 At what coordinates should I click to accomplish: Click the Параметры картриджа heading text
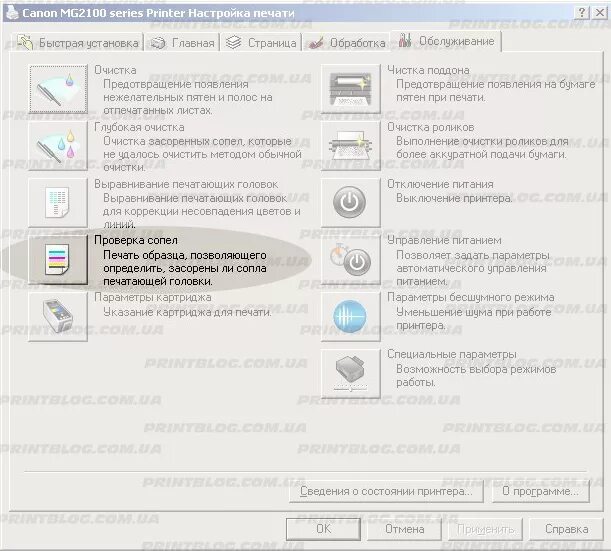click(x=153, y=297)
